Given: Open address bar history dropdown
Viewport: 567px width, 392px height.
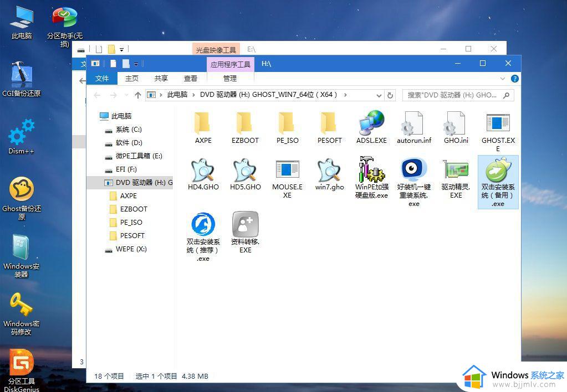Looking at the screenshot, I should pos(379,96).
